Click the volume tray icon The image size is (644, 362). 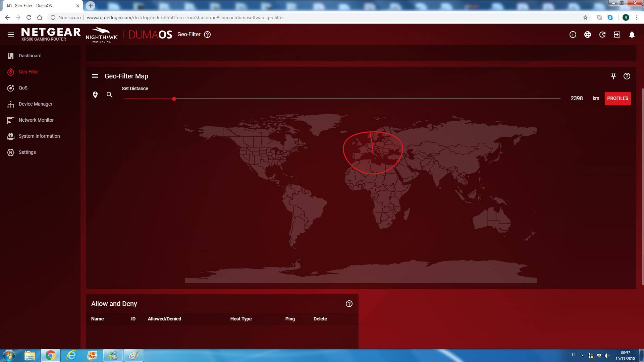point(607,356)
